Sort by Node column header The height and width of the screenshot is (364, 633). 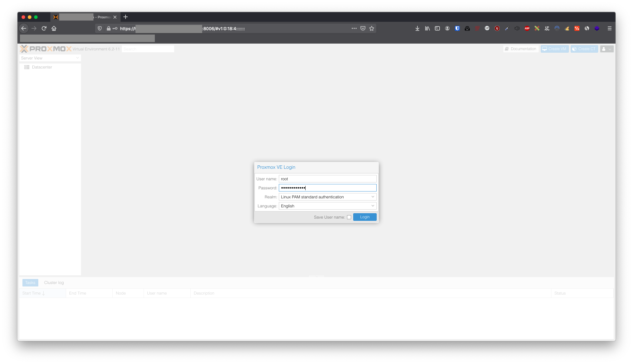128,293
